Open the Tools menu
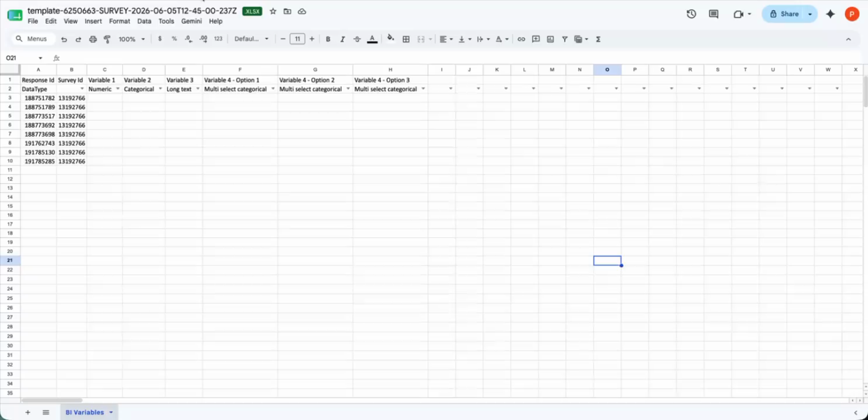 pos(166,21)
